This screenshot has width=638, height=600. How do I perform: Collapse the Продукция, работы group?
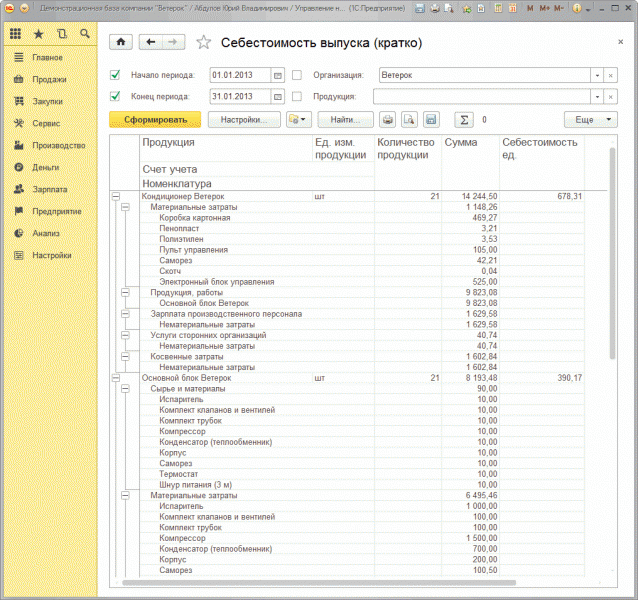tap(125, 292)
